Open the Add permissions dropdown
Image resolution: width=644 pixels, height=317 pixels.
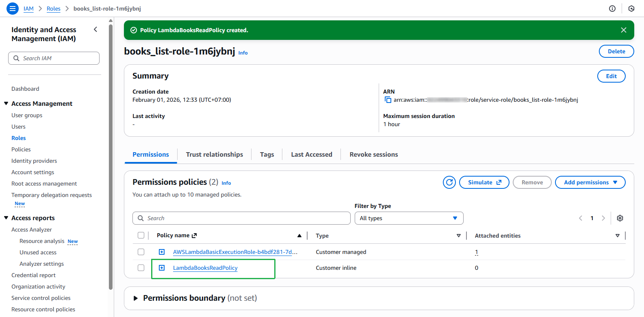[x=590, y=182]
